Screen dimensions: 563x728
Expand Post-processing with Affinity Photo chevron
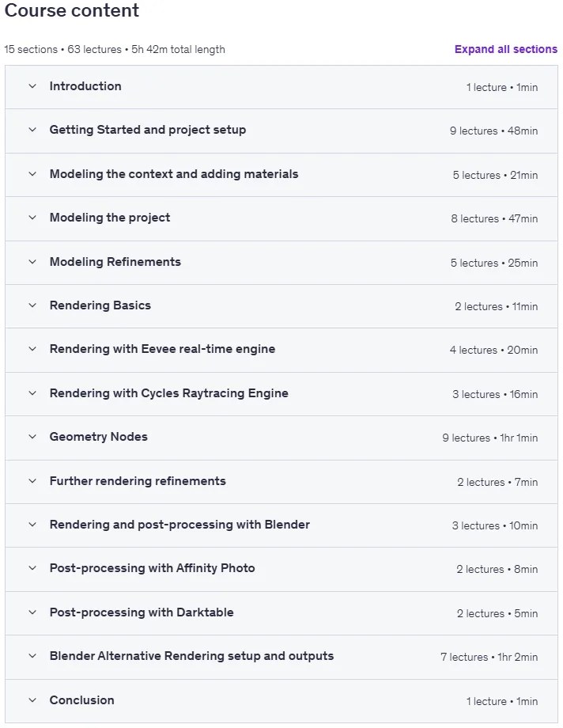[32, 568]
